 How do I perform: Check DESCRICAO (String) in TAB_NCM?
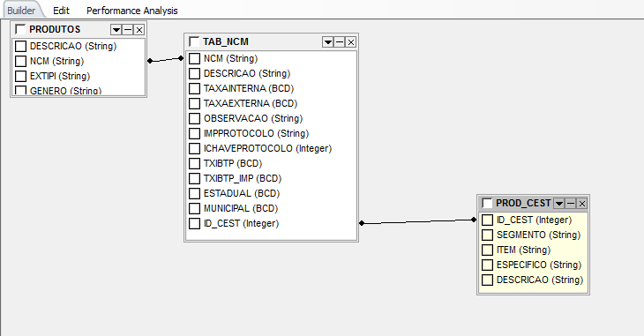194,73
